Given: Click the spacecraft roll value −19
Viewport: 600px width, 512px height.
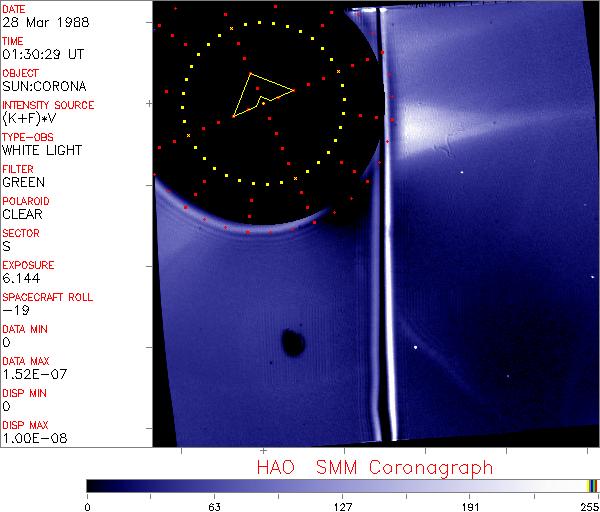Looking at the screenshot, I should tap(14, 310).
